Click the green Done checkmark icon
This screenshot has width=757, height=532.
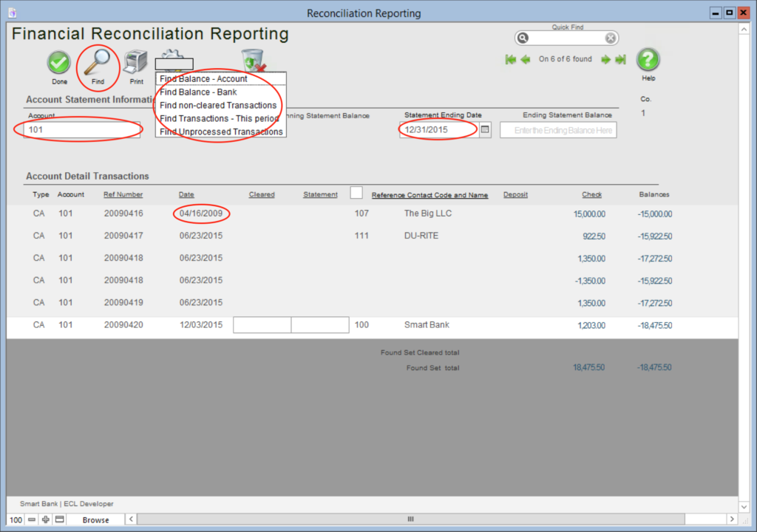tap(59, 63)
